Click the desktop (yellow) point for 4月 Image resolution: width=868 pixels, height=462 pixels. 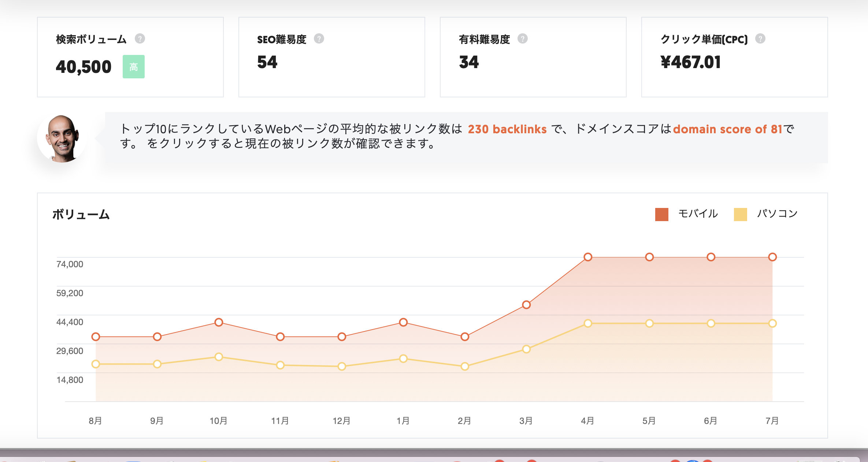coord(588,324)
